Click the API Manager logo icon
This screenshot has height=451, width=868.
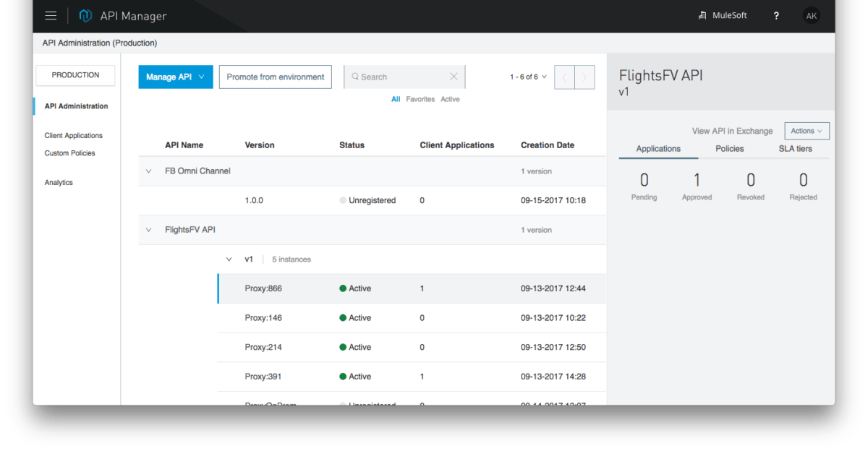coord(85,14)
